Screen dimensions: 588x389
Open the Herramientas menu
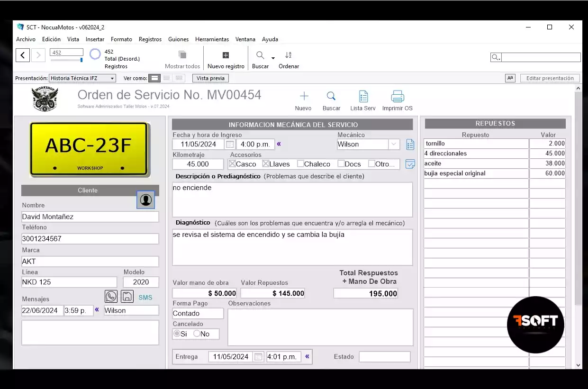click(212, 39)
